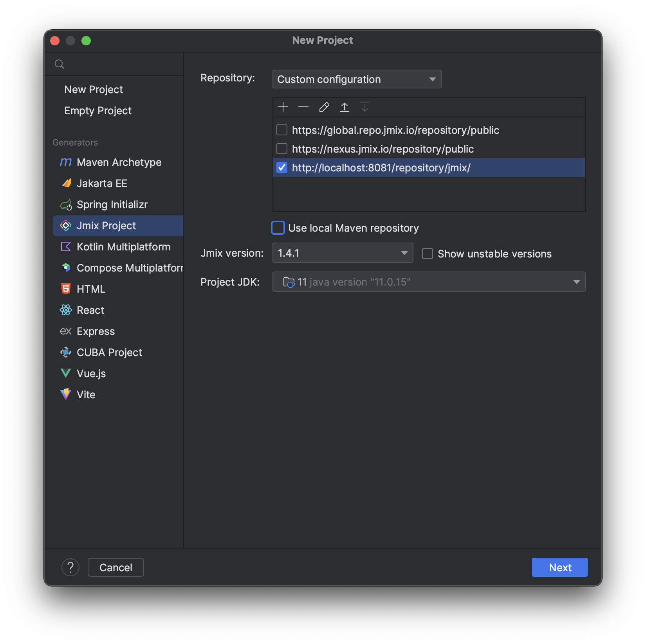646x644 pixels.
Task: Click the search magnifier icon
Action: click(60, 64)
